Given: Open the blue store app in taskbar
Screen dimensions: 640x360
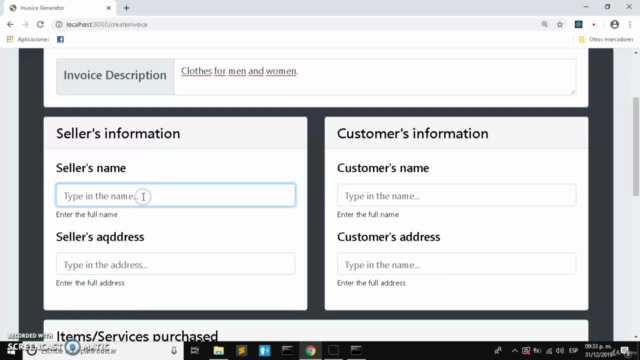Looking at the screenshot, I should point(264,351).
